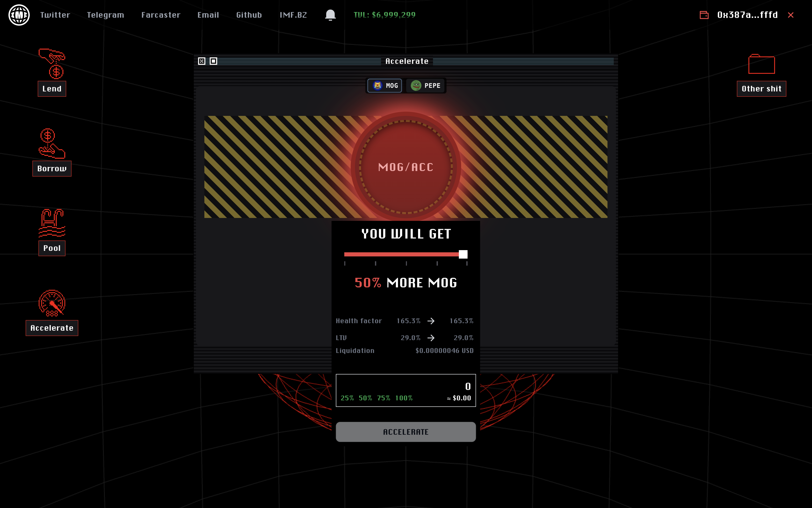This screenshot has width=812, height=508.
Task: Open the Twitter link
Action: coord(55,15)
